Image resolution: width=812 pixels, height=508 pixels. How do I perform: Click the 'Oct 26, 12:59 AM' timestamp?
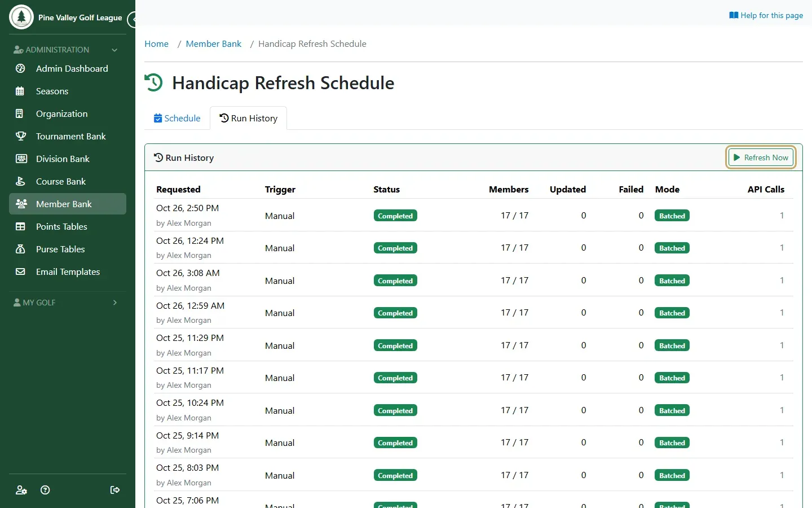[190, 305]
